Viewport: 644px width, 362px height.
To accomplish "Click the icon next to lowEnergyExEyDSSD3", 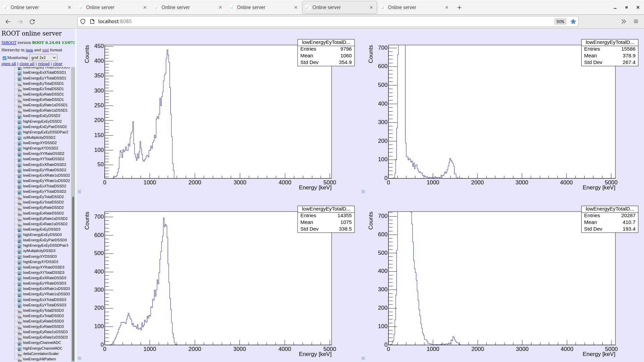I will tap(20, 230).
